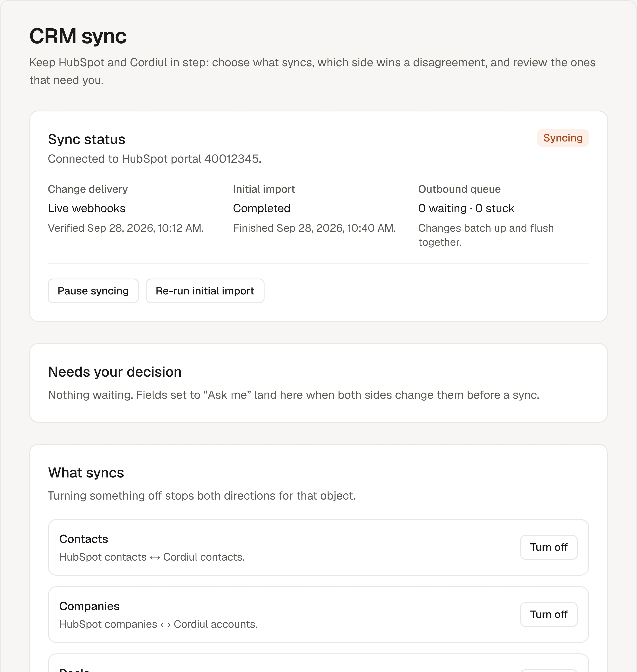Select the Finished Sep 28 timestamp
The image size is (637, 672).
tap(315, 228)
